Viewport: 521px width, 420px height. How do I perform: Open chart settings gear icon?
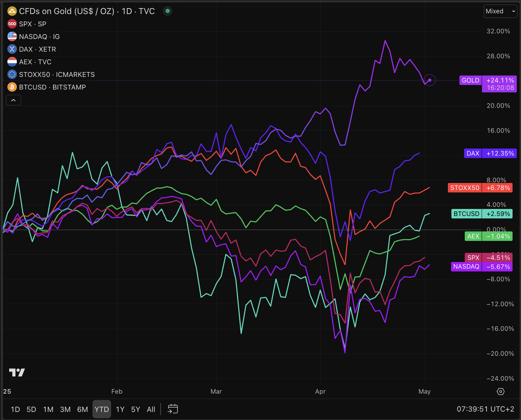501,392
